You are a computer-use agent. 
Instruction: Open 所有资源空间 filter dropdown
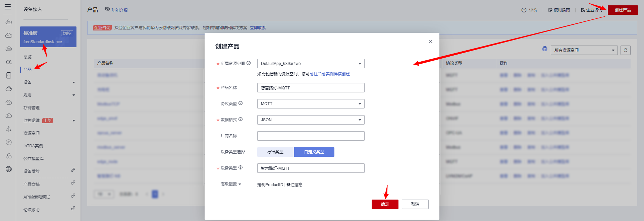(584, 50)
